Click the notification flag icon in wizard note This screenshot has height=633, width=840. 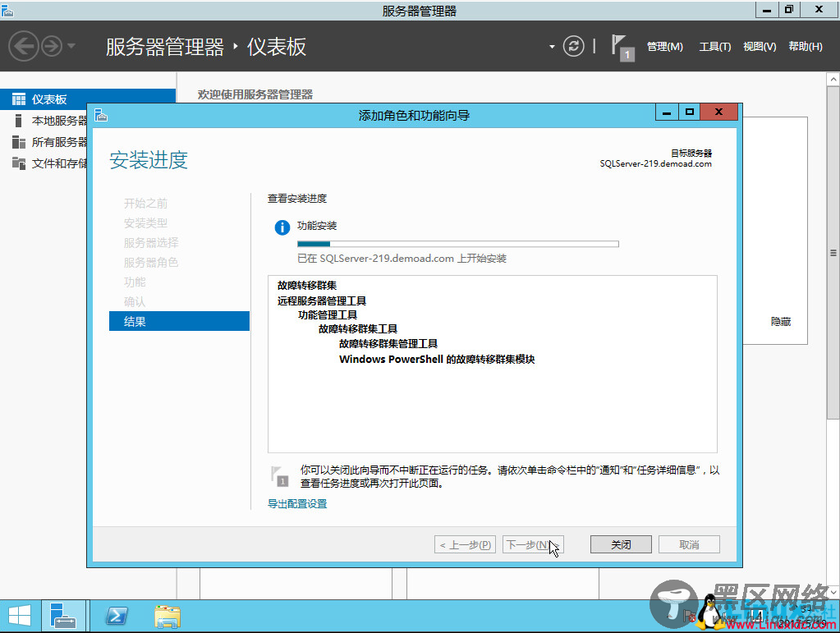pyautogui.click(x=280, y=476)
